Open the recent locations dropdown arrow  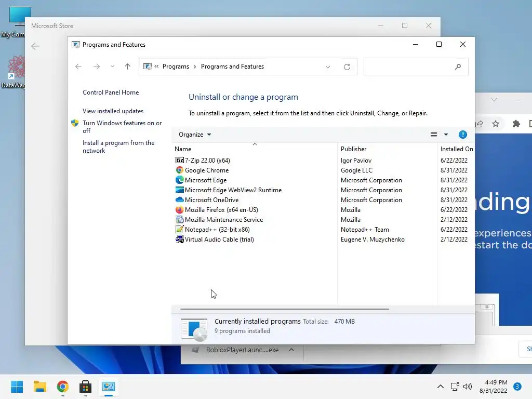112,66
